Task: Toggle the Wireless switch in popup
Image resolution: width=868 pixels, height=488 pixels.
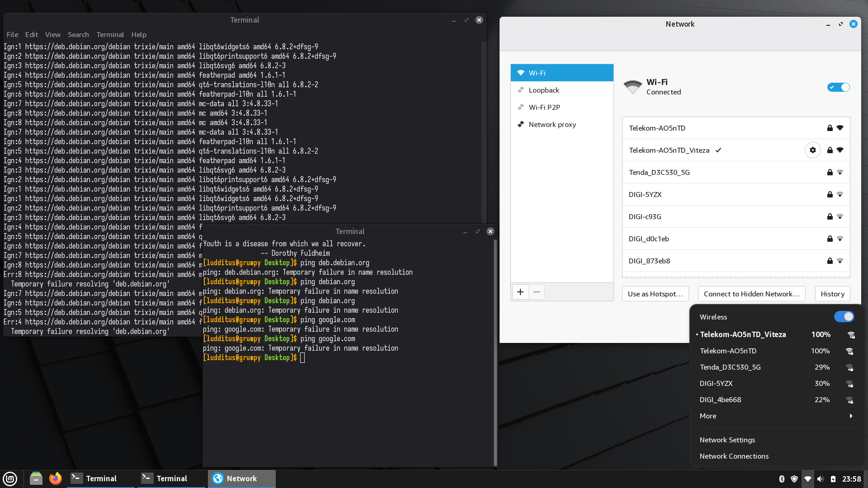Action: coord(844,317)
